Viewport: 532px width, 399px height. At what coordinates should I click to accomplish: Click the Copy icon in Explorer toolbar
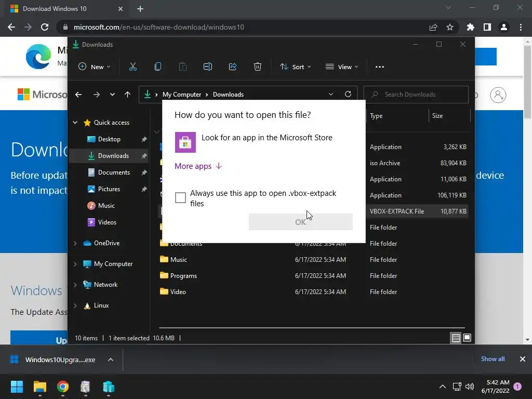158,67
